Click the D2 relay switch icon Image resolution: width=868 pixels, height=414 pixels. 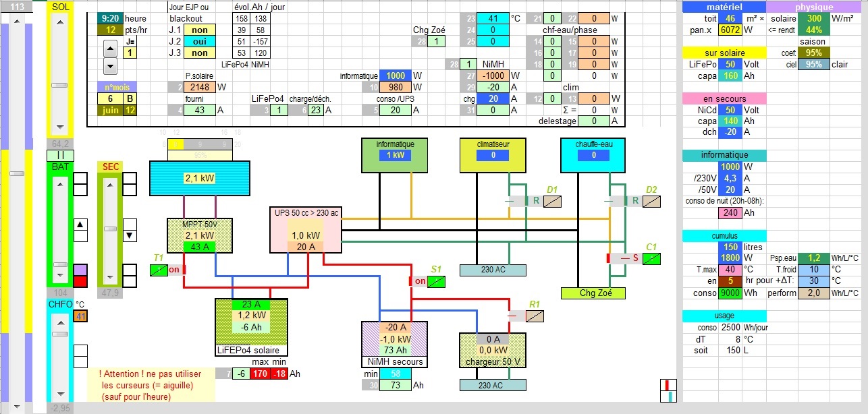(x=651, y=201)
